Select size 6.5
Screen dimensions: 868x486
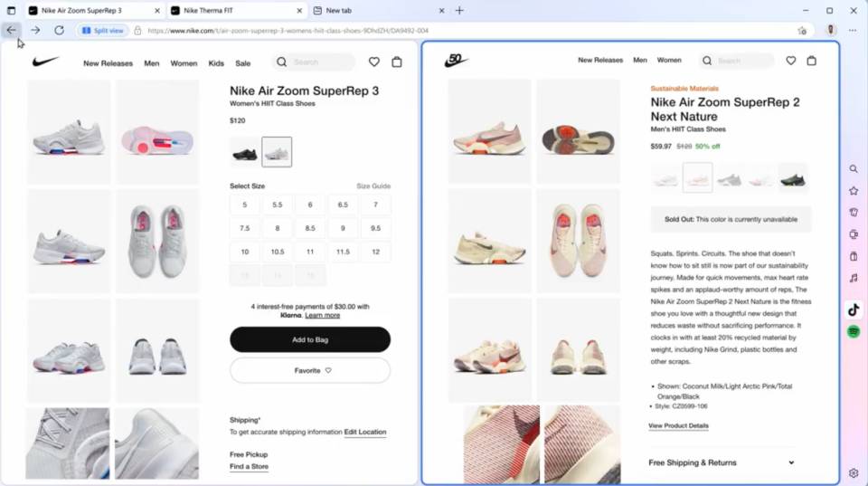[x=343, y=205]
